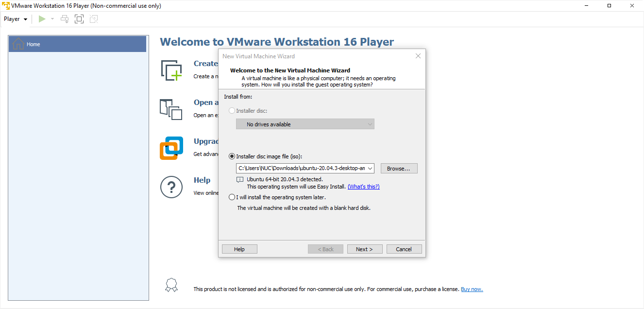Minimize the VMware Player window

(x=587, y=6)
